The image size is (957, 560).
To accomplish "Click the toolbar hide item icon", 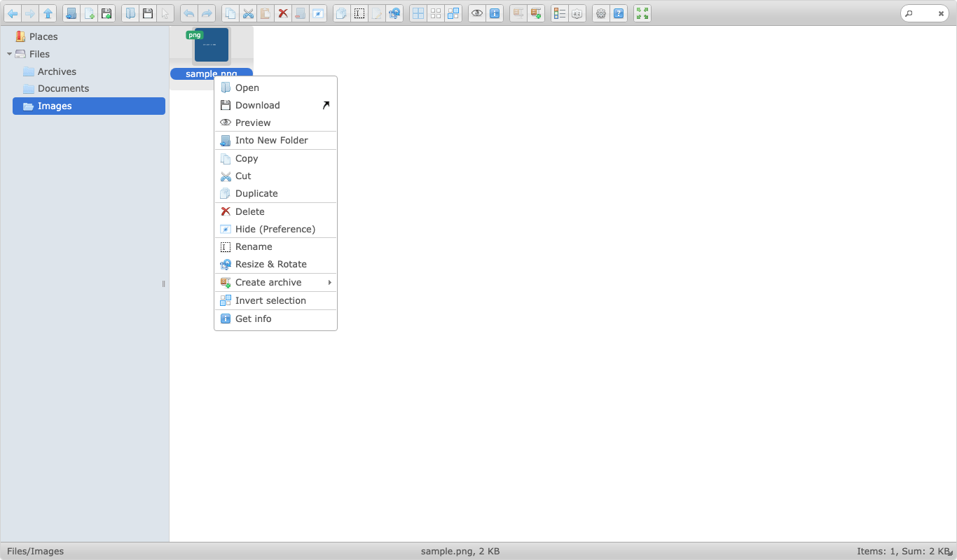I will click(318, 13).
